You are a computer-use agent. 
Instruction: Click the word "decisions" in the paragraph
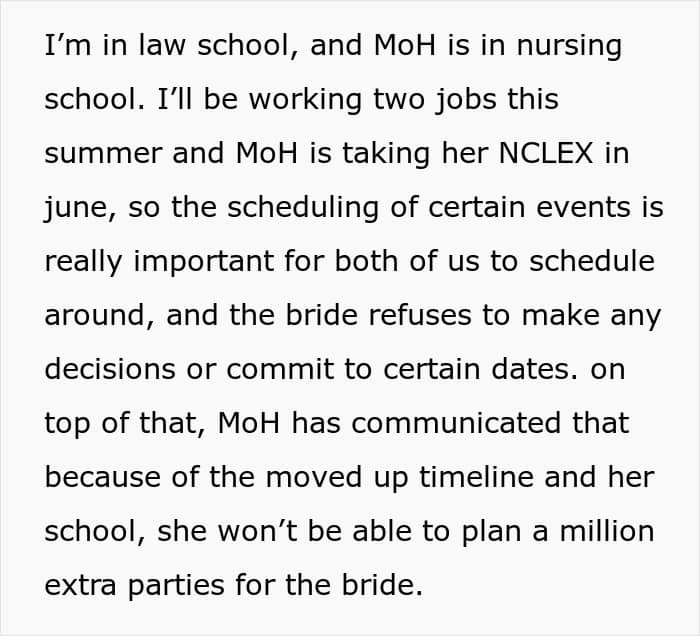tap(110, 370)
